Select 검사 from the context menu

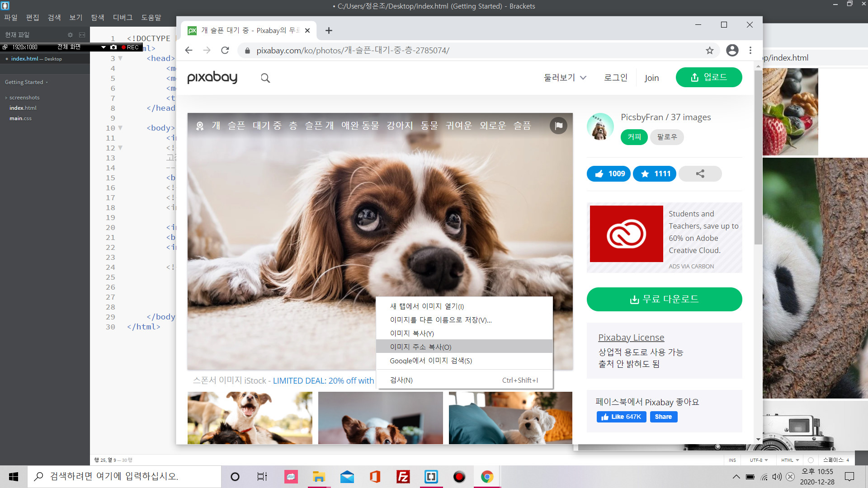tap(464, 380)
